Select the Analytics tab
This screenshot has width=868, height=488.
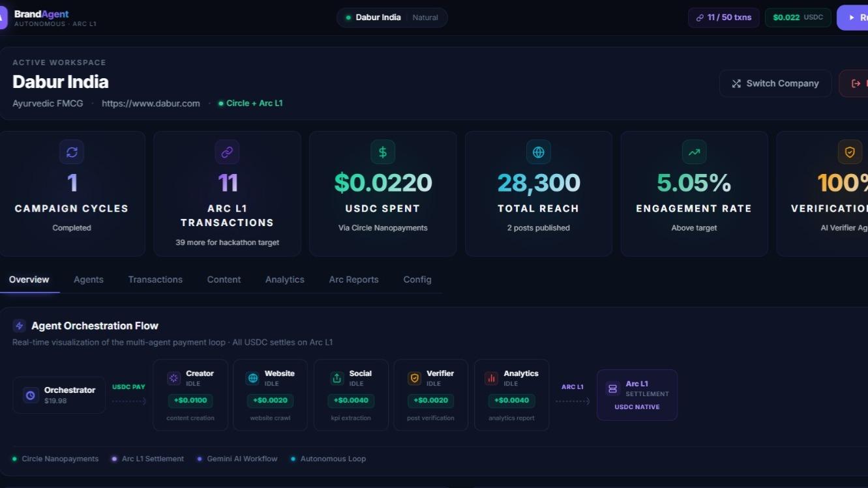[x=284, y=280]
